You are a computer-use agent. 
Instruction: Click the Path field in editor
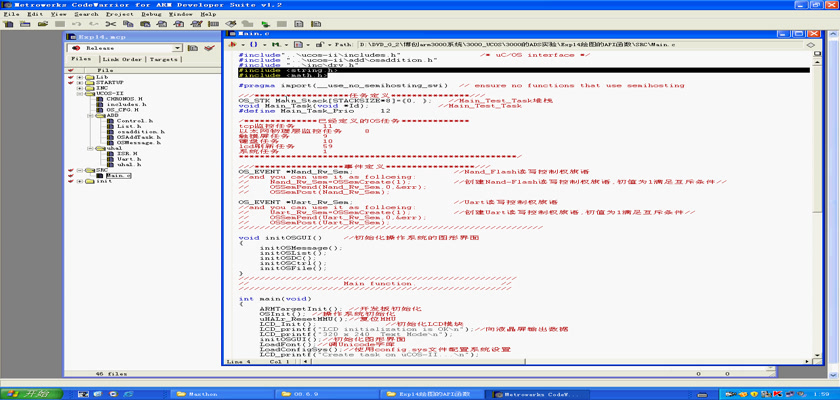click(580, 45)
